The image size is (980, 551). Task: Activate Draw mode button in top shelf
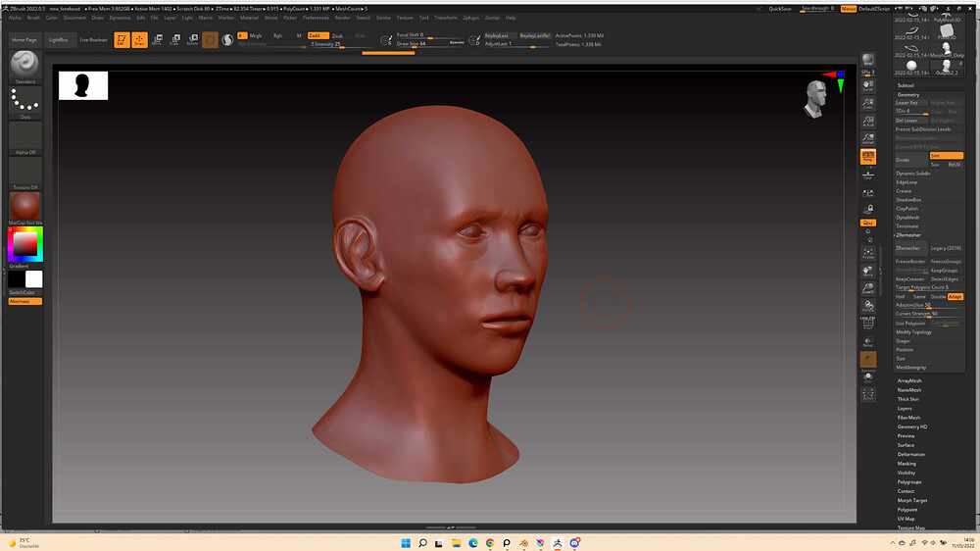point(139,39)
